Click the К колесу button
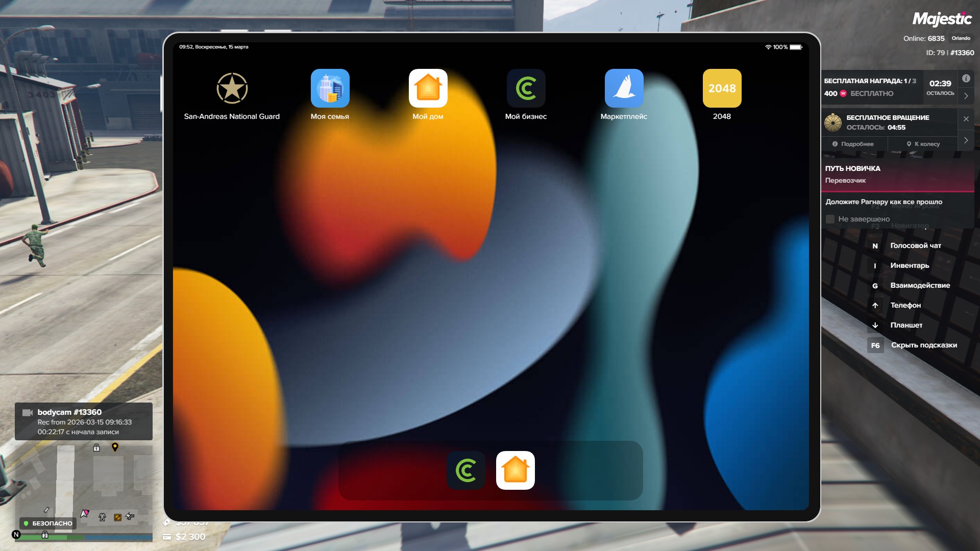 pyautogui.click(x=923, y=144)
